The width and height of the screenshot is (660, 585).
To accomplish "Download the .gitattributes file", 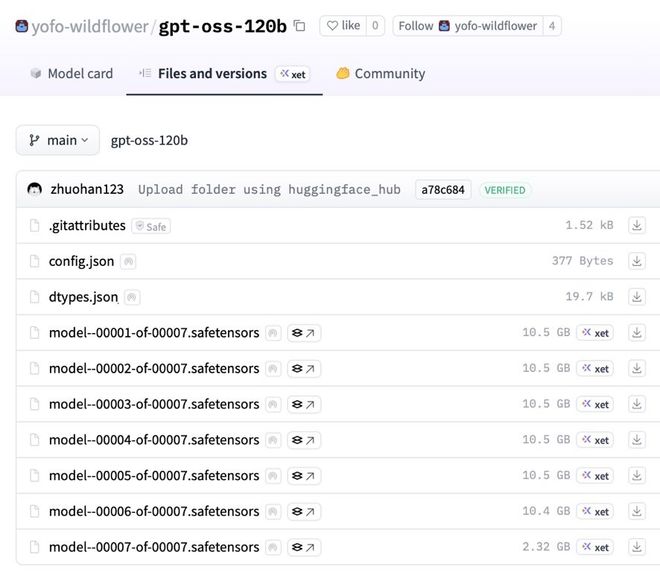I will point(637,225).
